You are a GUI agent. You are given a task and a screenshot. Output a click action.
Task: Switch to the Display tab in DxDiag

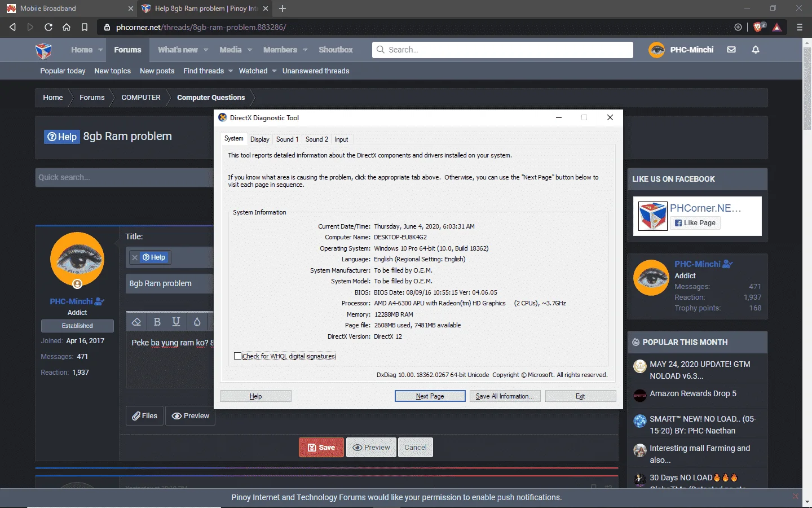point(260,139)
